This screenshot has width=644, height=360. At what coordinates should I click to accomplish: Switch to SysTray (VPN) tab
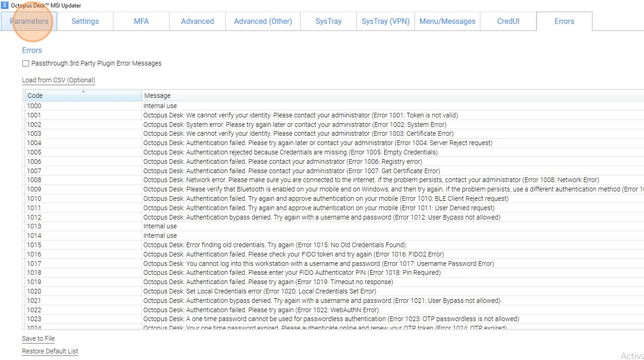386,21
